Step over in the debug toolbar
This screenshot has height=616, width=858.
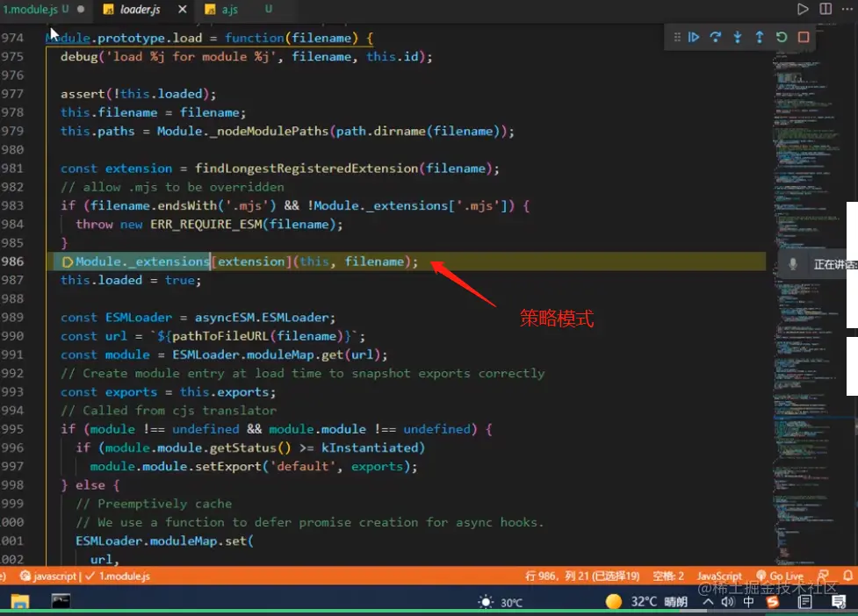pos(715,37)
